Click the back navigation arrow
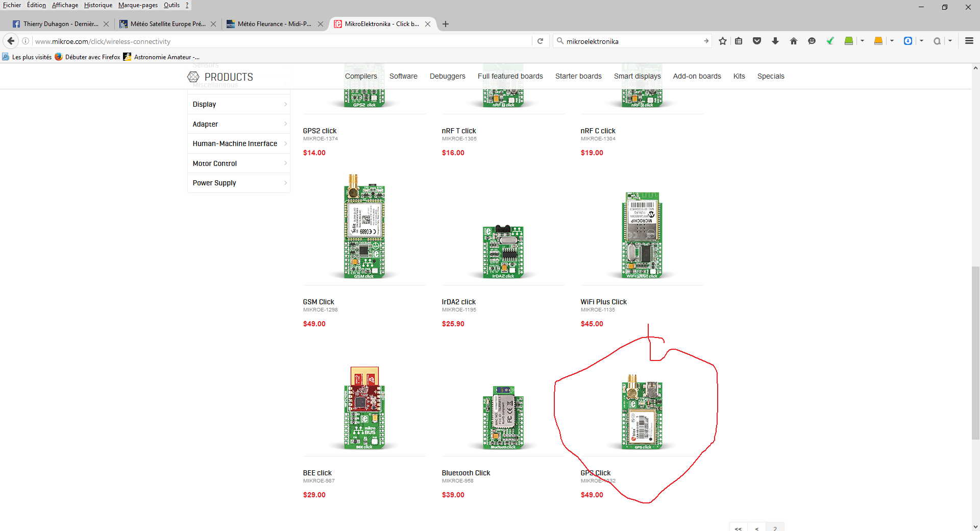Image resolution: width=980 pixels, height=531 pixels. [x=11, y=41]
